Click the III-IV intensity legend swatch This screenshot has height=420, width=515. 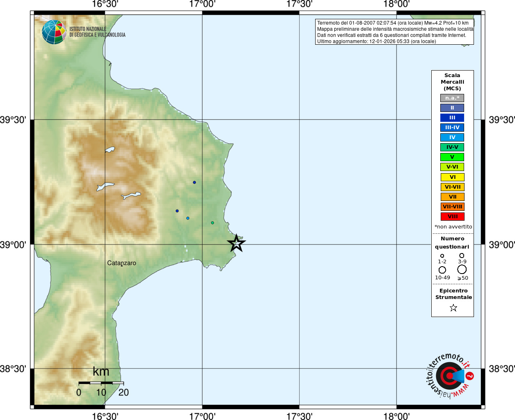point(452,128)
